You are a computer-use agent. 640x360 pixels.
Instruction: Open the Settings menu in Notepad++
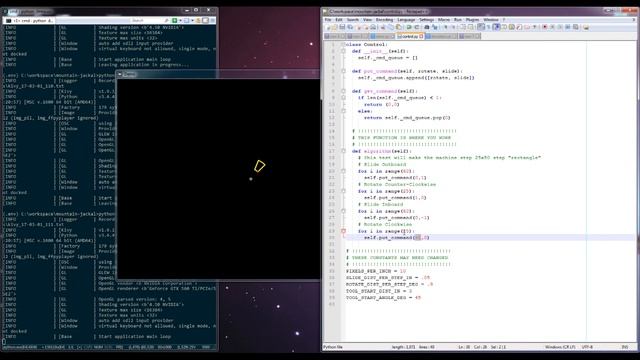pyautogui.click(x=427, y=20)
